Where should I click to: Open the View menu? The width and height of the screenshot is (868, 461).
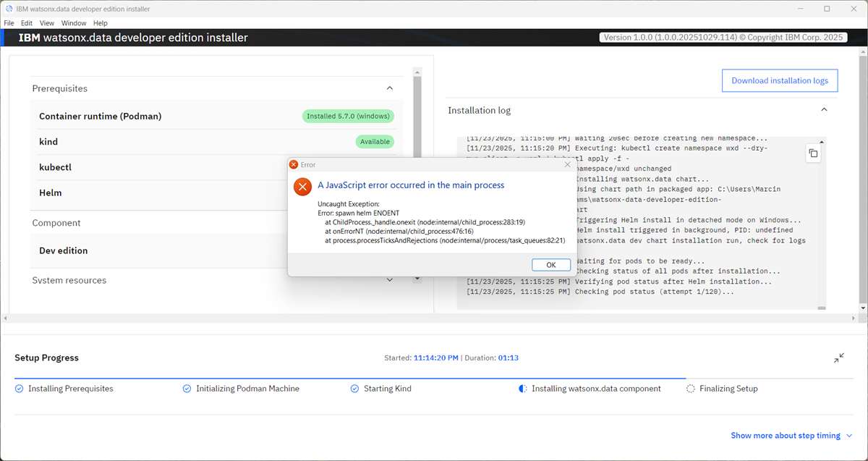click(47, 23)
